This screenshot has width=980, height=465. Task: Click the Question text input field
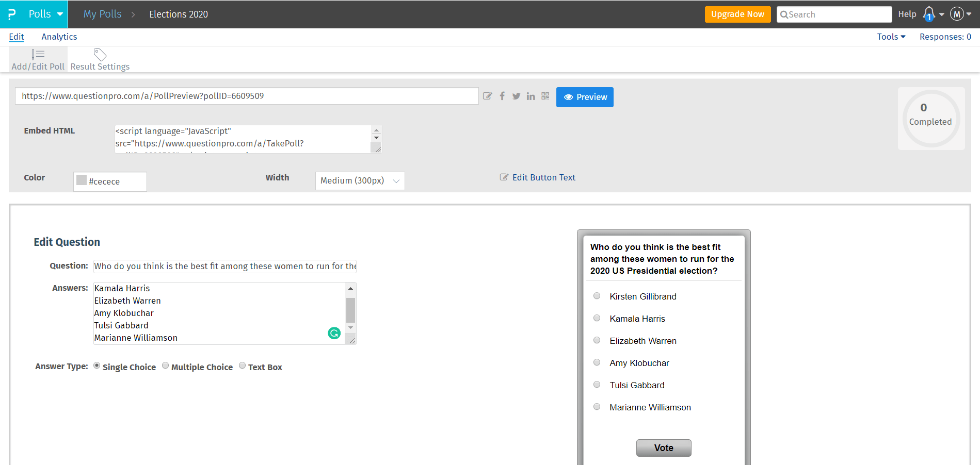[x=225, y=266]
